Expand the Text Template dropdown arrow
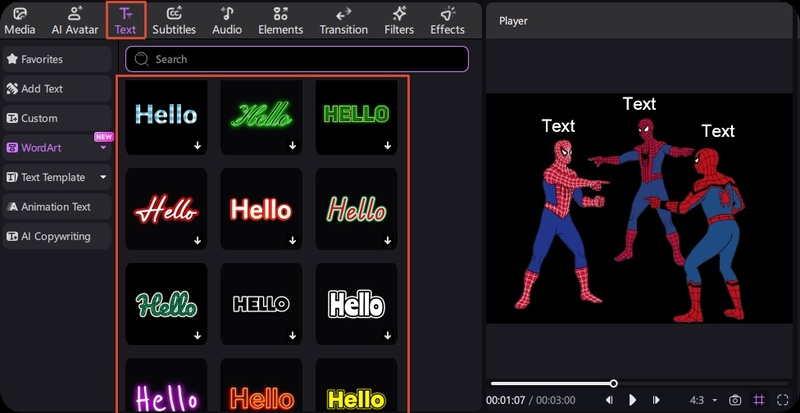 pyautogui.click(x=104, y=178)
